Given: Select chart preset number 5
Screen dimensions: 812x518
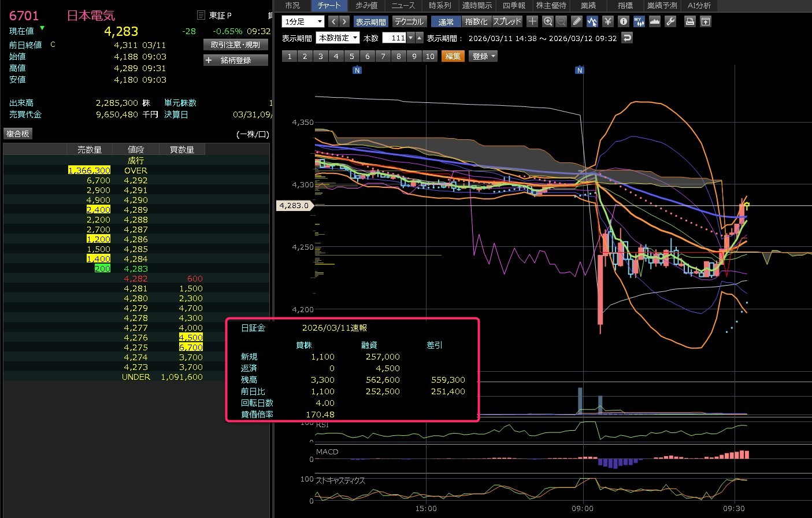Looking at the screenshot, I should (x=351, y=56).
